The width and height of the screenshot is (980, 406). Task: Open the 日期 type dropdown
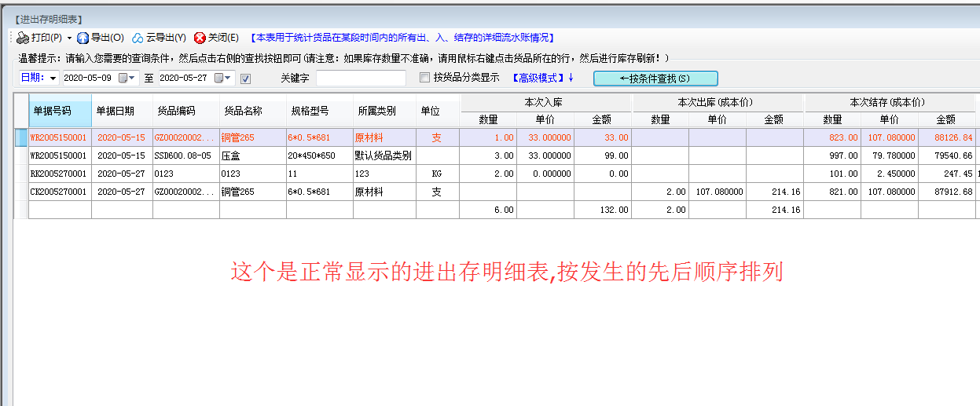(x=53, y=79)
